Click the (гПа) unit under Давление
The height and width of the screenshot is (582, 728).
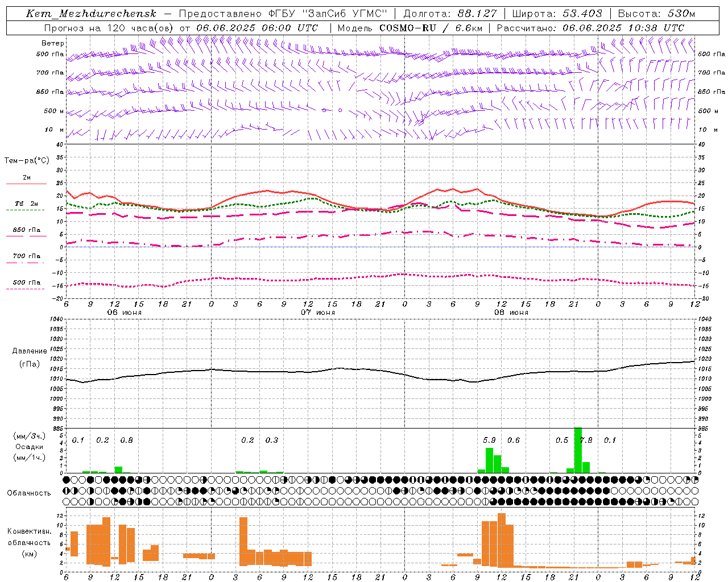coord(30,364)
